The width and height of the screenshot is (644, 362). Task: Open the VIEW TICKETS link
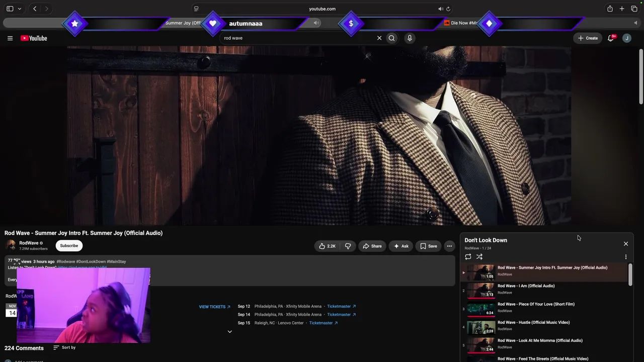point(215,307)
